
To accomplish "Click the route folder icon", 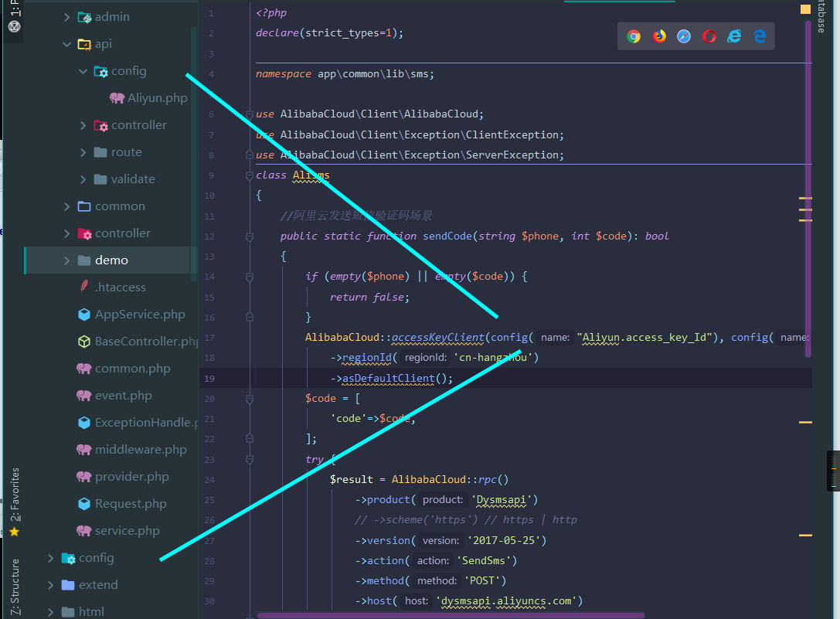I will coord(100,152).
